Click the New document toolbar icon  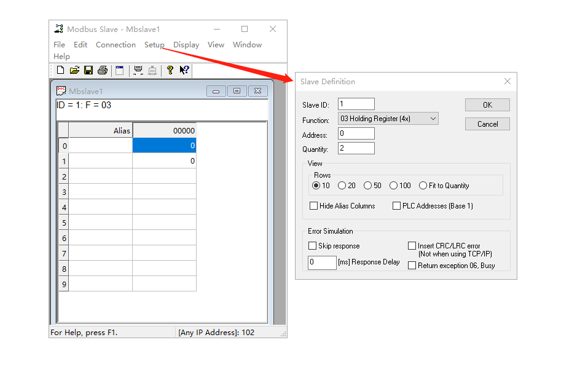click(x=60, y=70)
